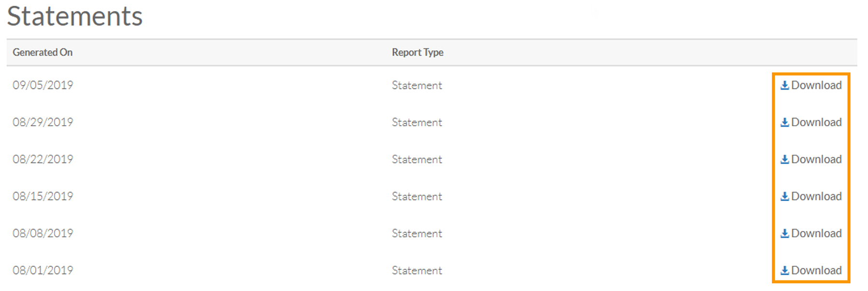Click the download icon beside 08/08/2019 statement
868x291 pixels.
pyautogui.click(x=785, y=233)
